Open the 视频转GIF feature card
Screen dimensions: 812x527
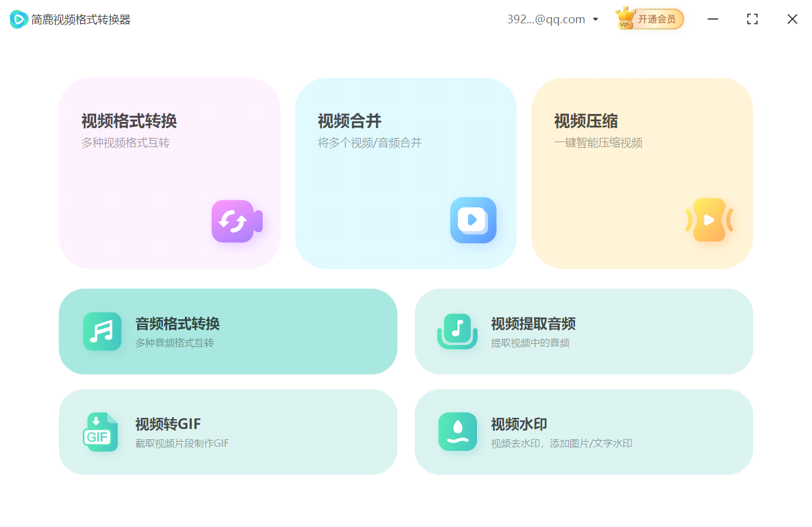pos(228,432)
